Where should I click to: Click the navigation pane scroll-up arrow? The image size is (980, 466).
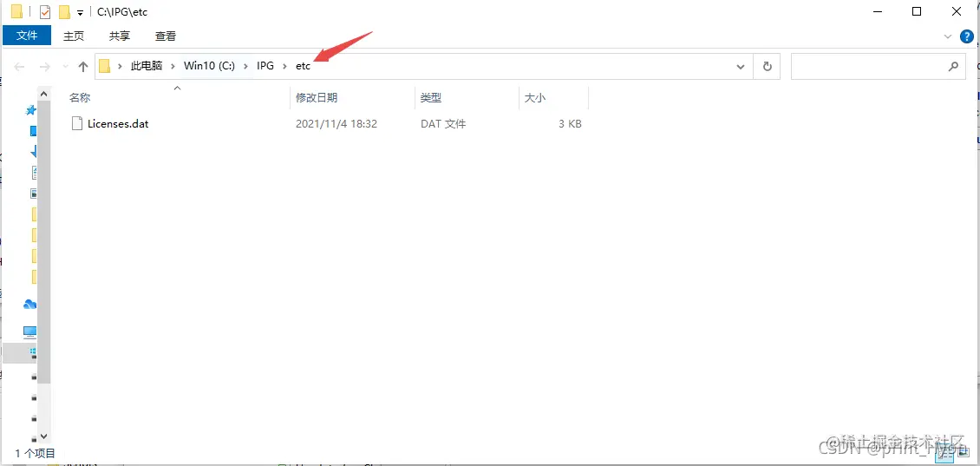click(x=43, y=94)
